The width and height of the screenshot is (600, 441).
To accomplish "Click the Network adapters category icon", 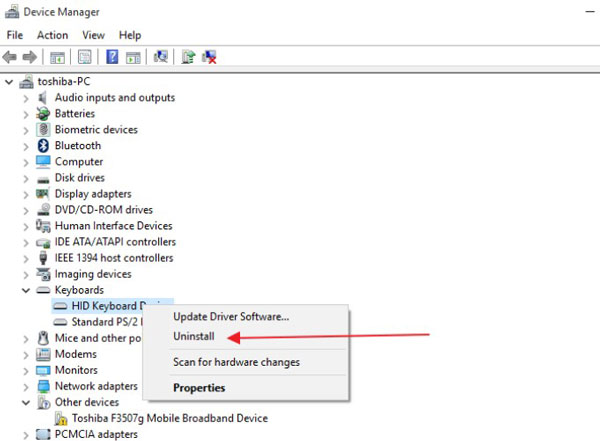I will coord(43,386).
